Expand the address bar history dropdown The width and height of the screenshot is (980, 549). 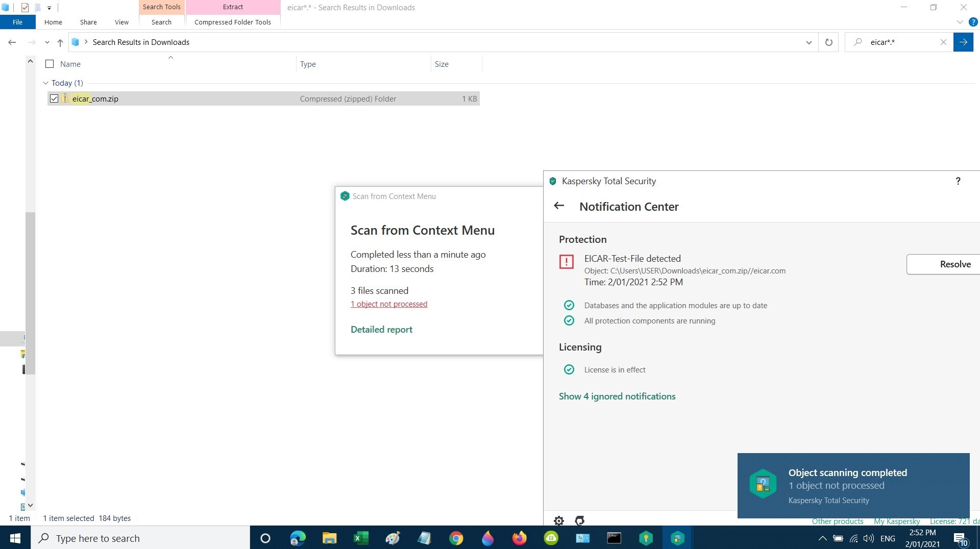point(808,42)
